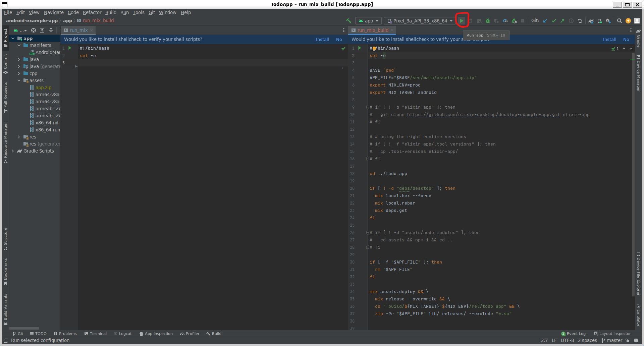Toggle the Emulator tool window
Viewport: 644px width, 346px height.
[x=638, y=315]
